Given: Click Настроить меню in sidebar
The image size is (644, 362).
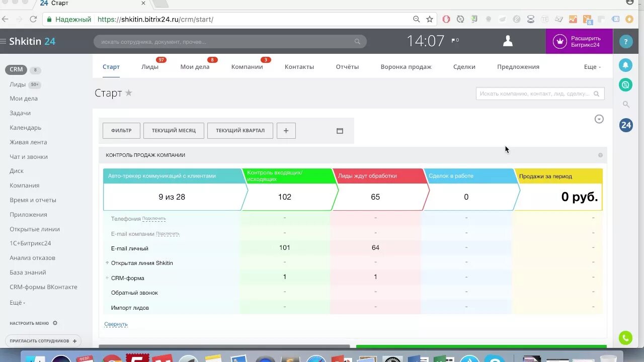Looking at the screenshot, I should click(x=29, y=323).
